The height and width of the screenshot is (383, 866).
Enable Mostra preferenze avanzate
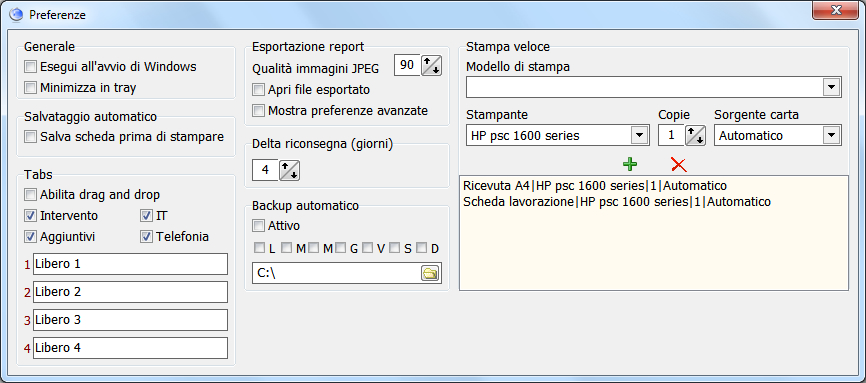tap(258, 111)
